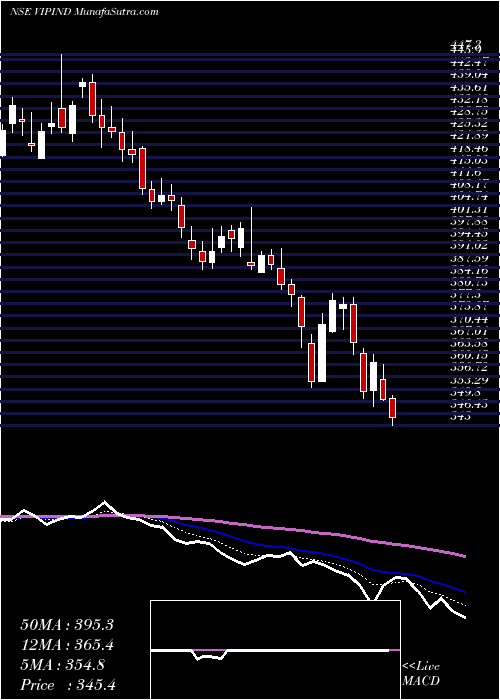This screenshot has height=700, width=500.
Task: Click the 353.29 price axis label
Action: click(x=469, y=380)
